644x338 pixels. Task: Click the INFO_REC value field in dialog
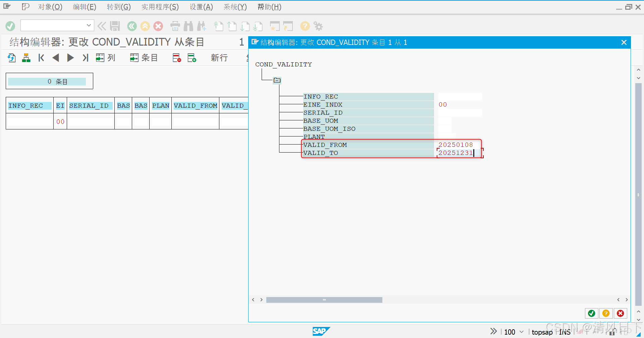460,97
